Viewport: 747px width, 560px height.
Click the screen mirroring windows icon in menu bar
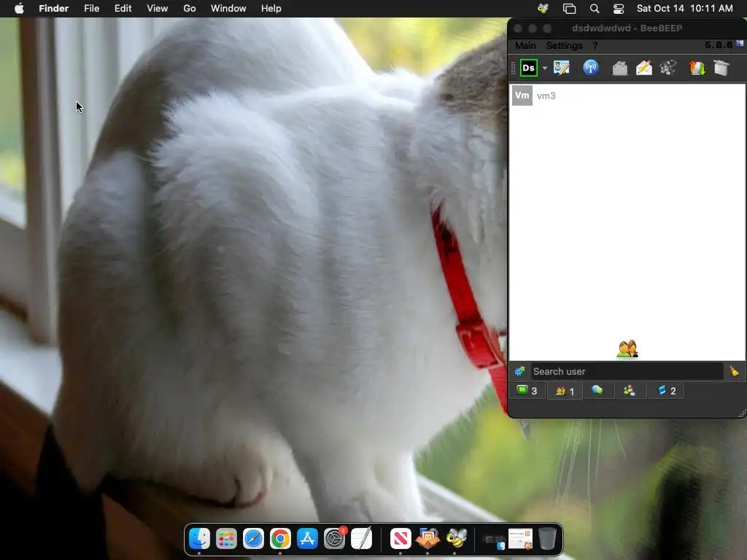click(x=569, y=9)
